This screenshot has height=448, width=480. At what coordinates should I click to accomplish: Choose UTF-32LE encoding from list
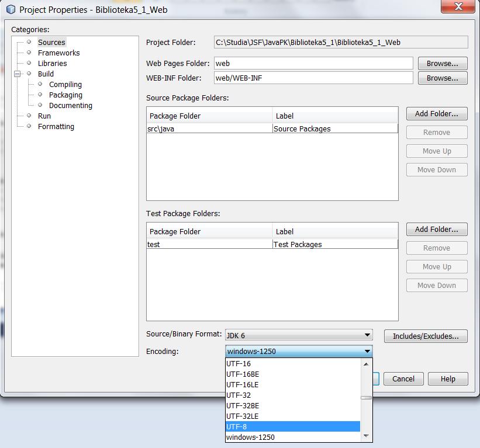[x=293, y=416]
